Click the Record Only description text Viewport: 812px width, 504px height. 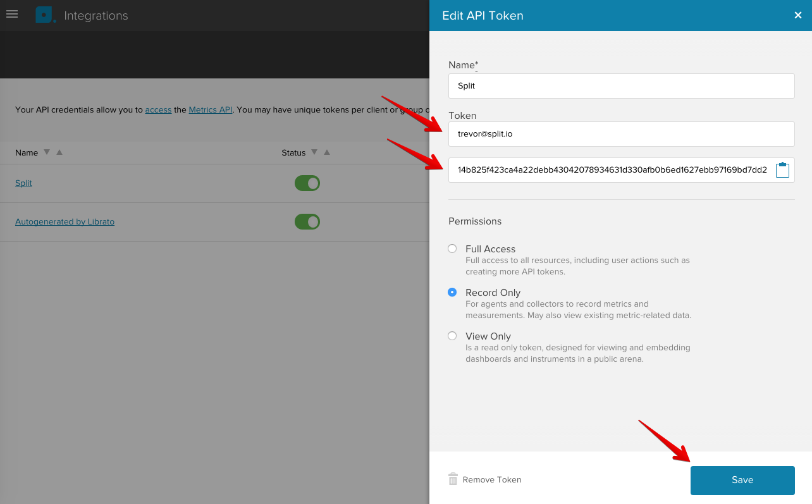pyautogui.click(x=578, y=309)
